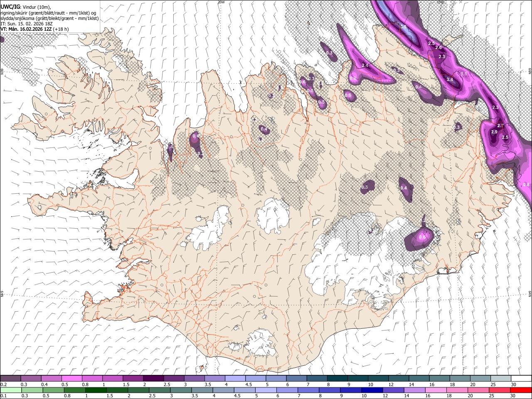
Task: Click the navy blue rain swatch between 10 and 12
Action: [x=372, y=390]
